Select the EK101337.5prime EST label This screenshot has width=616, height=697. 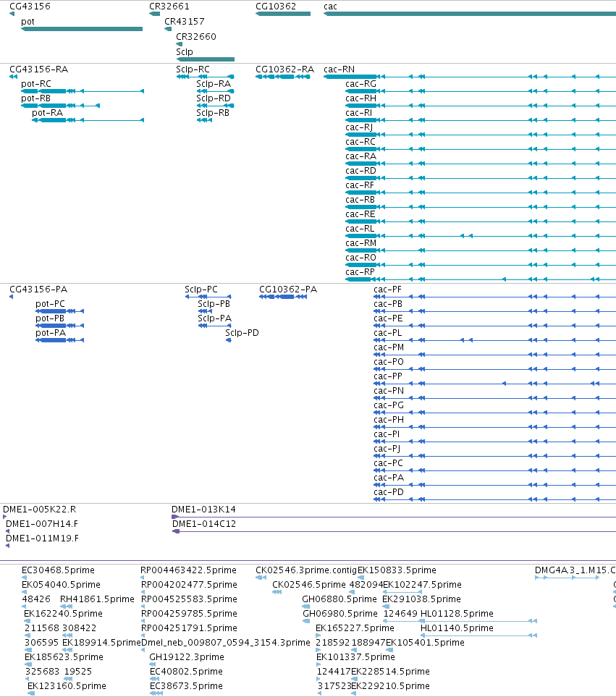355,657
